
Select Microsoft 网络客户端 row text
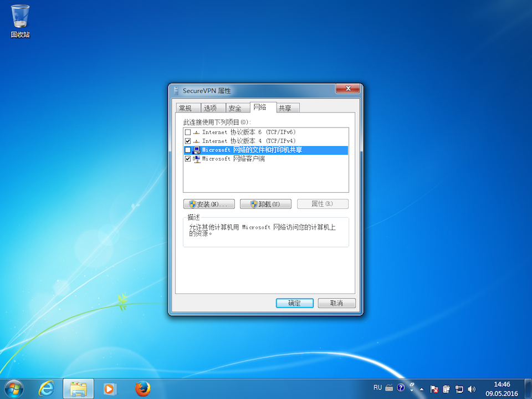tap(233, 159)
